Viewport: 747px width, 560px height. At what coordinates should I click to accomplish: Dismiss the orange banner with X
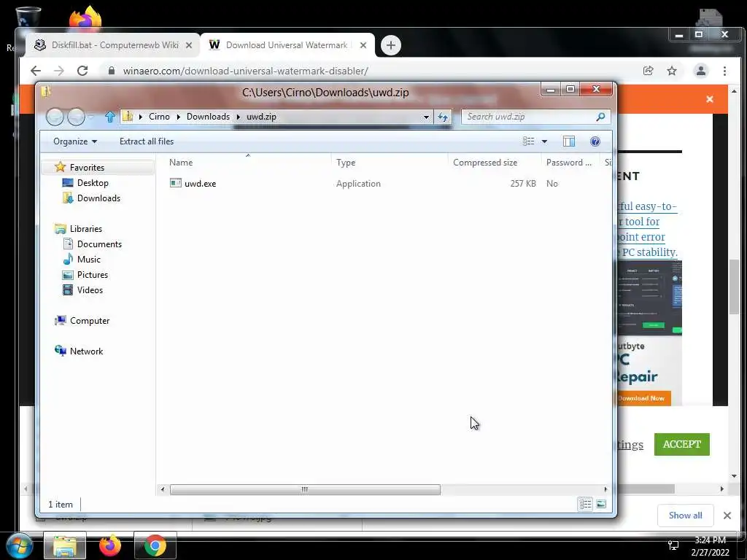pyautogui.click(x=709, y=99)
